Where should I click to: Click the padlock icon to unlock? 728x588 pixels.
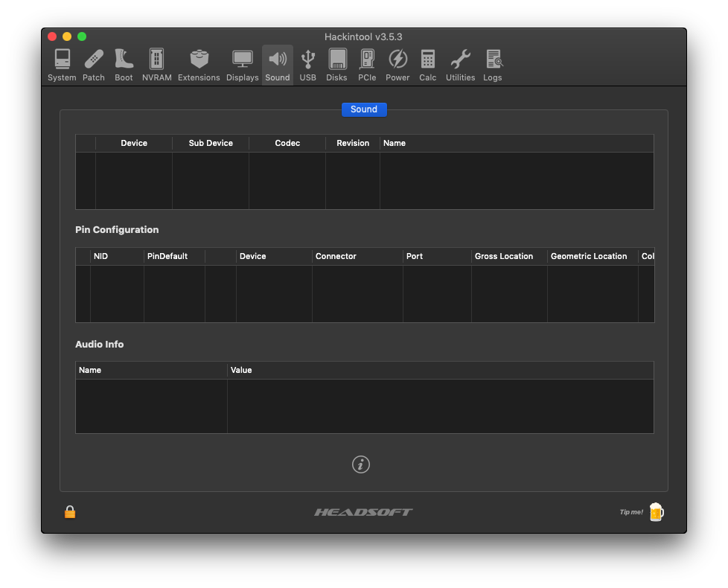(70, 512)
